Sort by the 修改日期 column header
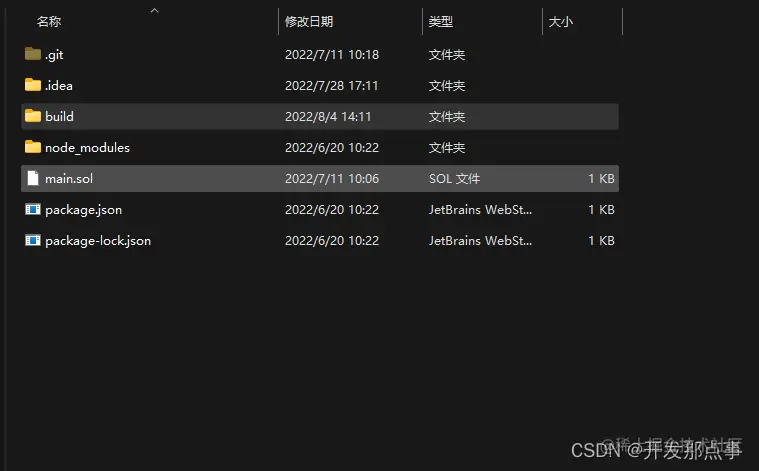The height and width of the screenshot is (471, 759). tap(309, 21)
